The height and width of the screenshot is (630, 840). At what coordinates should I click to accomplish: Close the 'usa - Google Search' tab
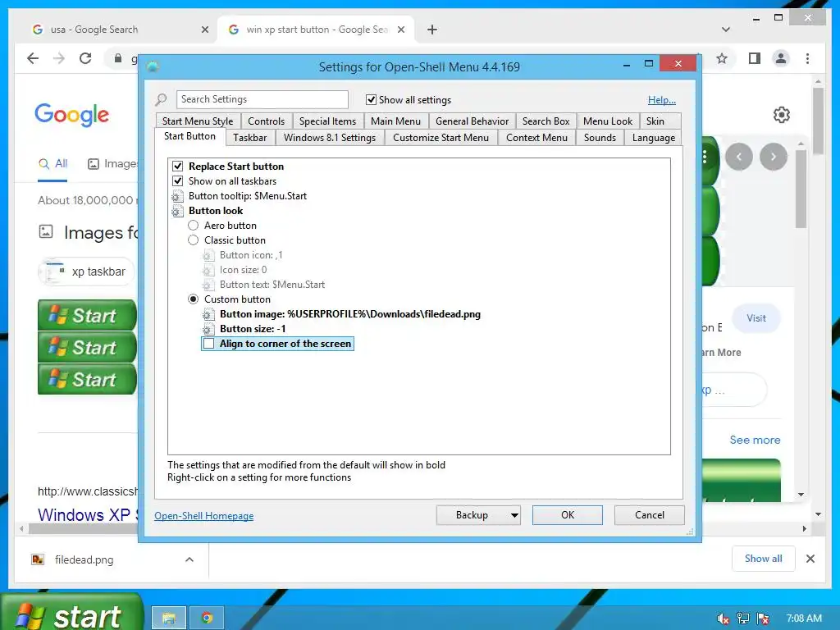pyautogui.click(x=204, y=30)
